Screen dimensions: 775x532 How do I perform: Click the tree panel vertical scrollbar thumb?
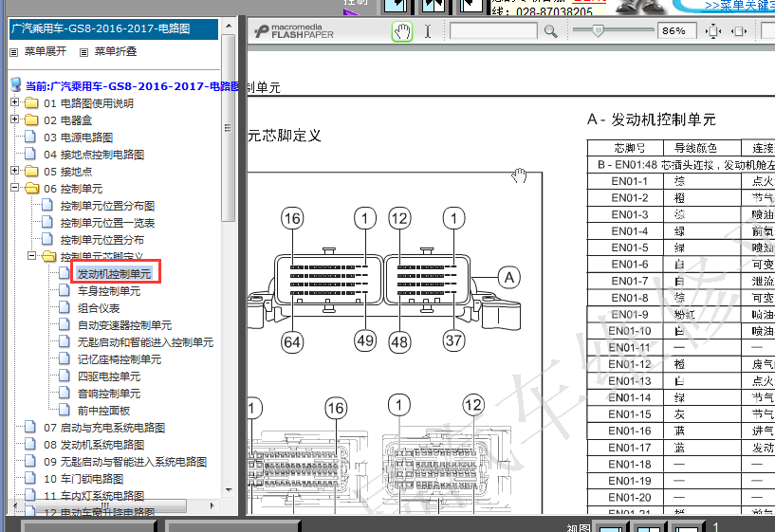(x=229, y=127)
